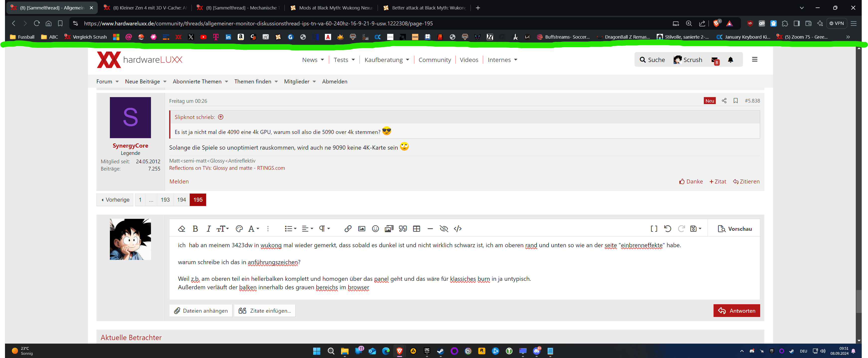This screenshot has width=868, height=358.
Task: Expand the drafts save dropdown
Action: point(696,229)
